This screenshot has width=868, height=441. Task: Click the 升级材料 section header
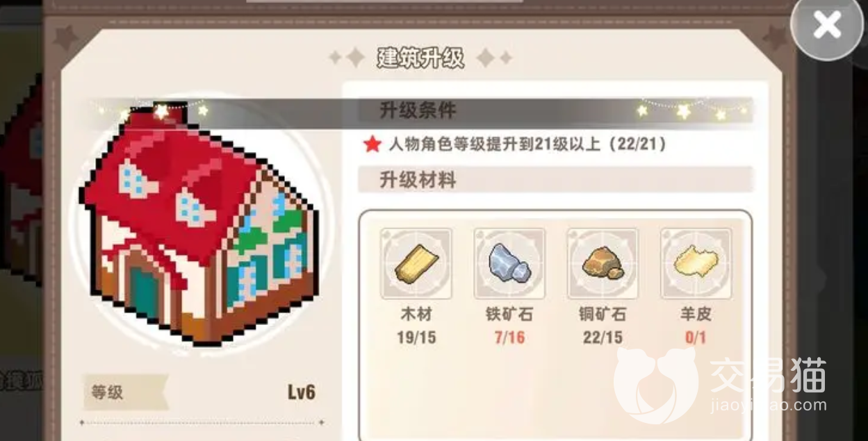[x=418, y=180]
